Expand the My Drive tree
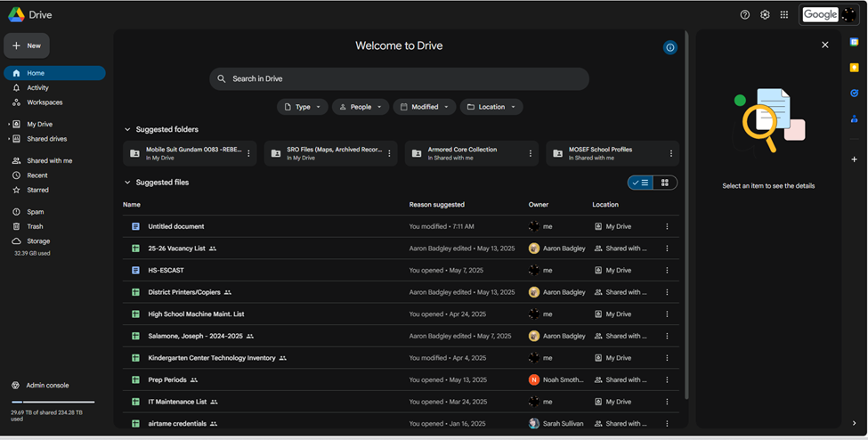Screen dimensions: 868x440 click(x=9, y=125)
